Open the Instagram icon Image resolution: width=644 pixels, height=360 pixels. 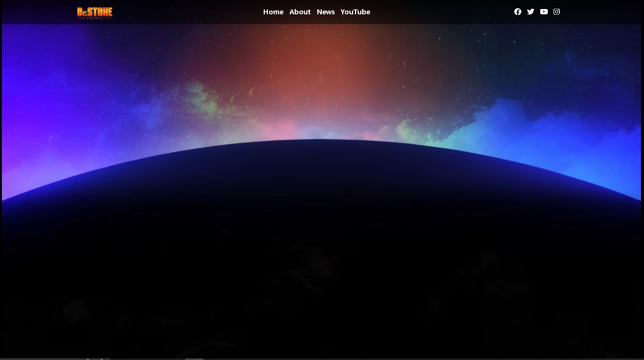pyautogui.click(x=556, y=12)
